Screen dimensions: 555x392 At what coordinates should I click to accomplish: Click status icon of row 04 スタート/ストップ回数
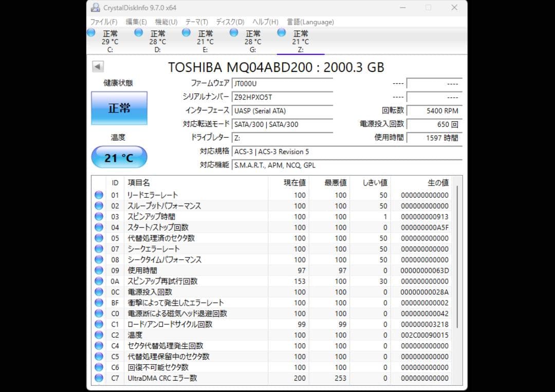[99, 227]
